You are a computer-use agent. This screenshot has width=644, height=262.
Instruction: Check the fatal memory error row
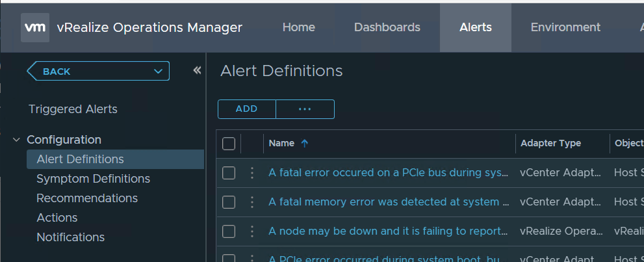click(x=229, y=202)
